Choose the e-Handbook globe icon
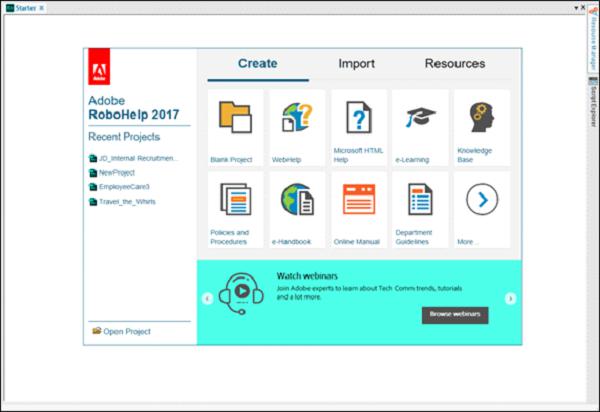The height and width of the screenshot is (412, 600). point(297,199)
